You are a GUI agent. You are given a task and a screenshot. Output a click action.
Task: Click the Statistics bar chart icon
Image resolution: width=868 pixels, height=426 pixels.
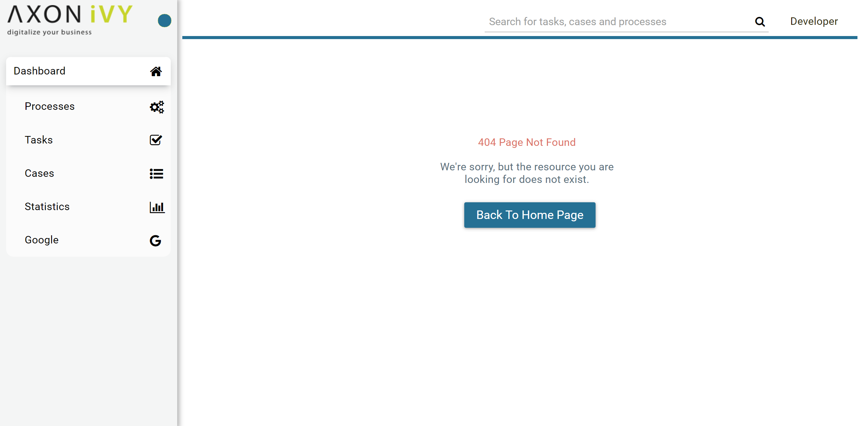(157, 207)
